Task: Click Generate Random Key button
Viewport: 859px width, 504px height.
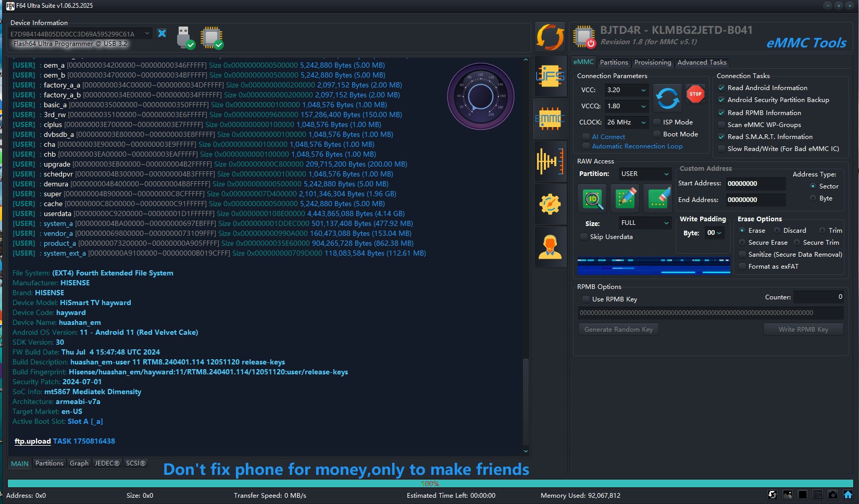Action: point(618,330)
